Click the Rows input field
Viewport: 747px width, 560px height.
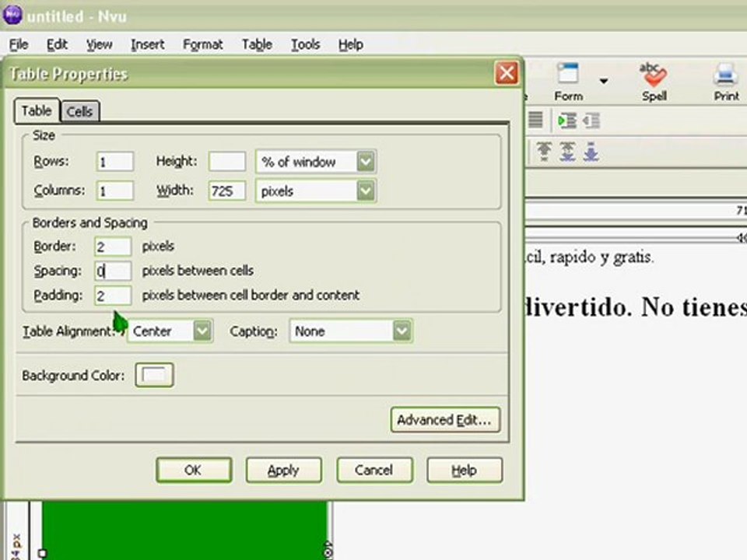(x=115, y=162)
